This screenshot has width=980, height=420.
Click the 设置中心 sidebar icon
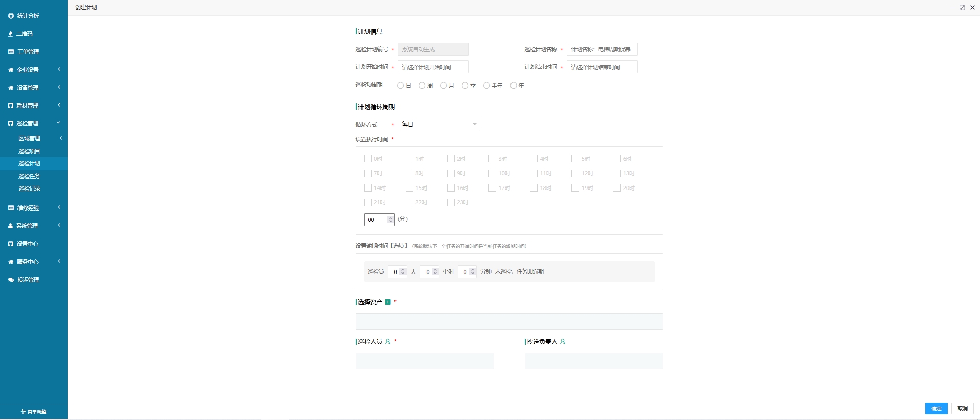coord(11,244)
